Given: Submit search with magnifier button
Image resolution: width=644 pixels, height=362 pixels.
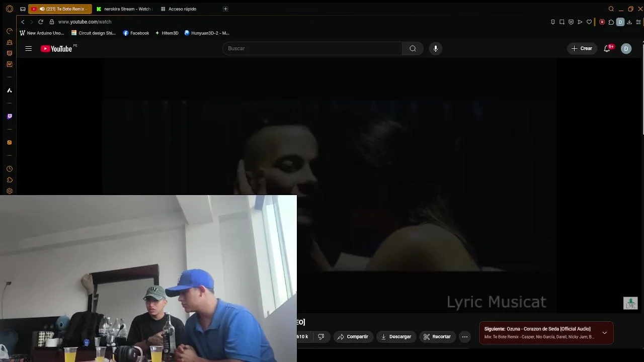Looking at the screenshot, I should (413, 49).
